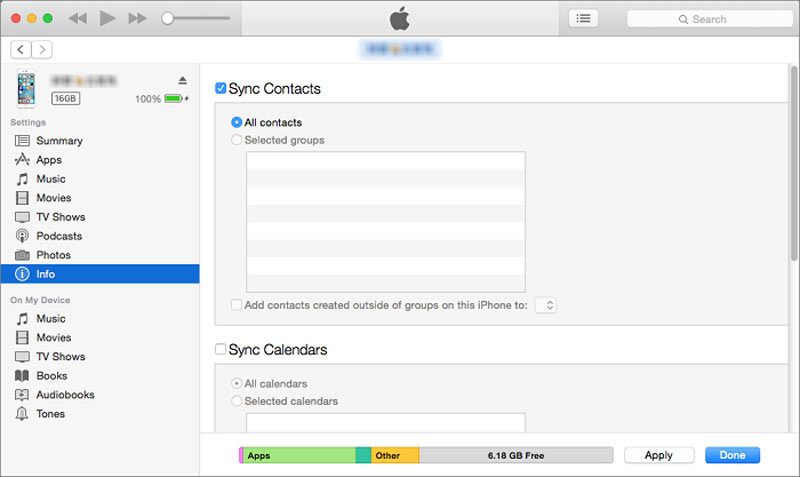Eject the connected iPhone
The image size is (800, 477).
click(183, 81)
